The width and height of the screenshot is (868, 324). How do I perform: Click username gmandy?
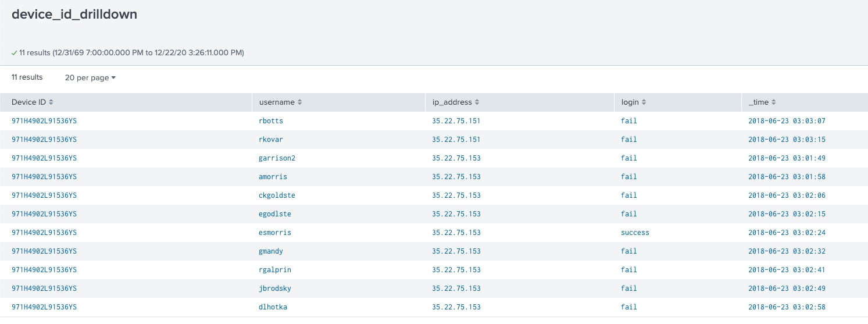pyautogui.click(x=271, y=251)
